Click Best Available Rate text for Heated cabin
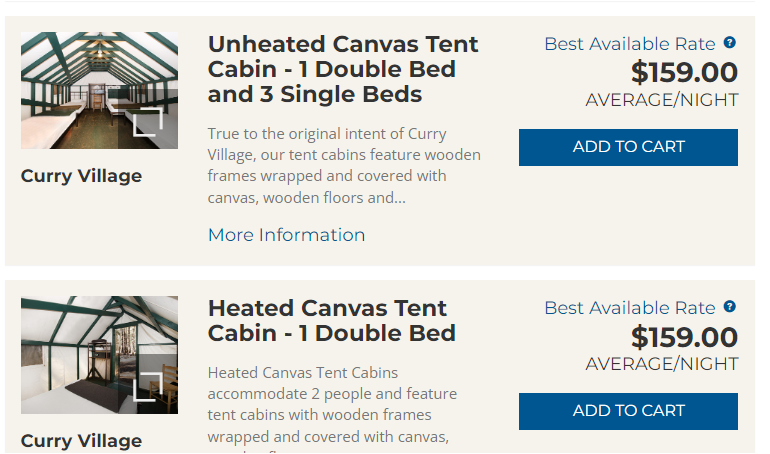This screenshot has width=770, height=454. pyautogui.click(x=629, y=308)
